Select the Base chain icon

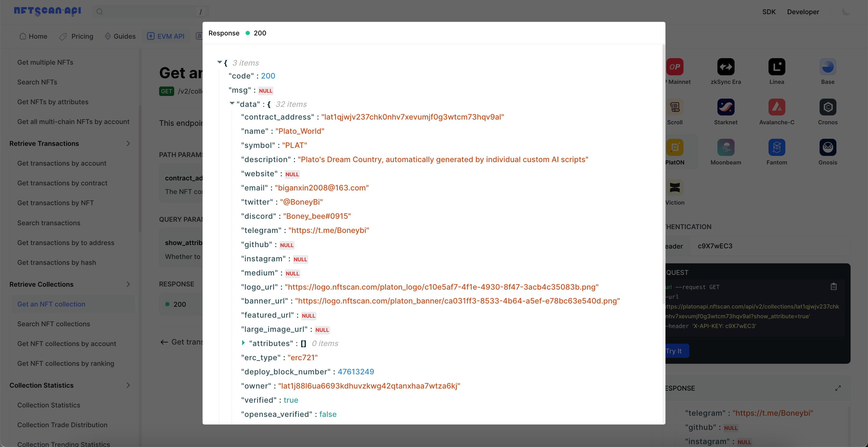(828, 67)
